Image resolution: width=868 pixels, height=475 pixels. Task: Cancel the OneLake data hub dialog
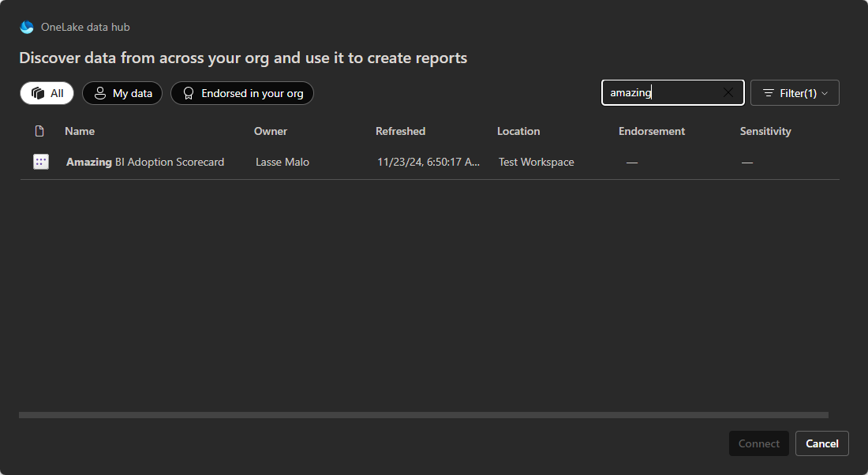(821, 443)
